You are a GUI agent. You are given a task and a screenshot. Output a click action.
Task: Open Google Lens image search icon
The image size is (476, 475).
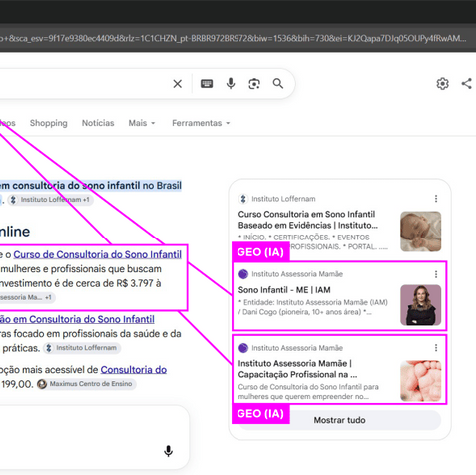click(x=254, y=84)
